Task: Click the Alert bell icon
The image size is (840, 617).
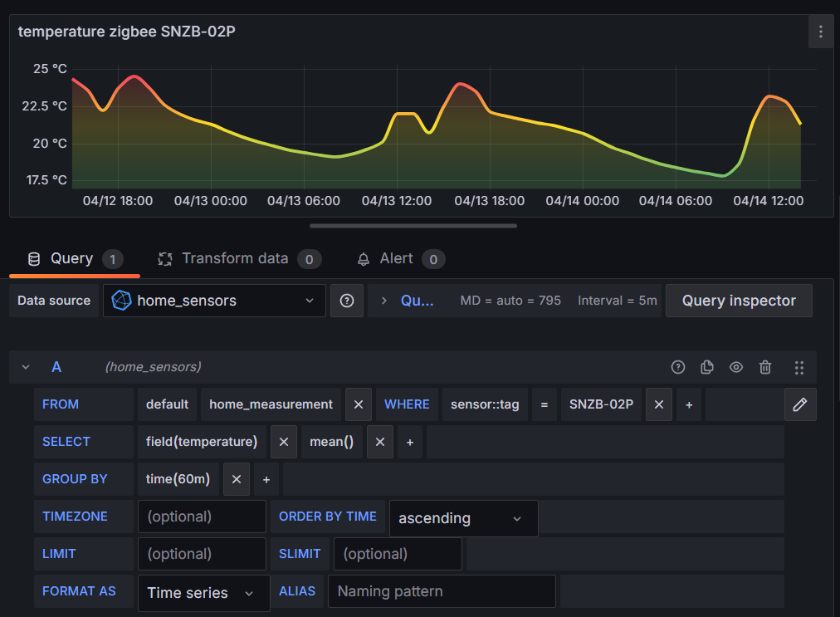Action: (364, 259)
